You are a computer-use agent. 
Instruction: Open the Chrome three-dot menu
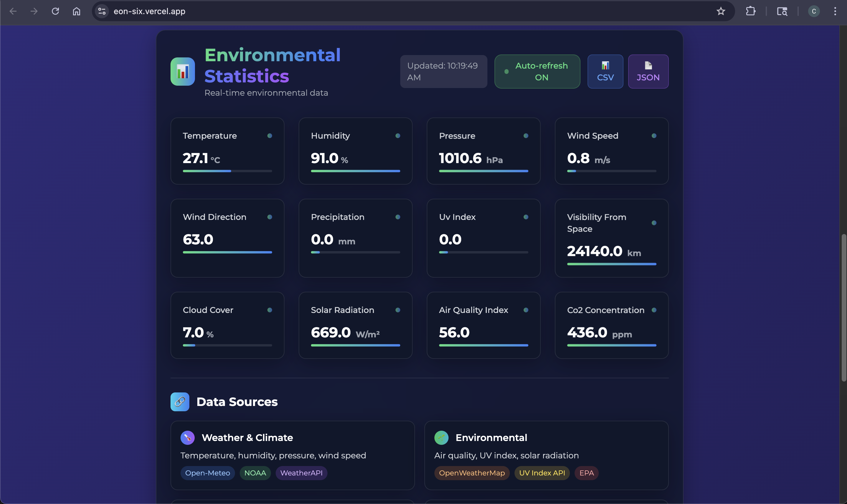pyautogui.click(x=835, y=11)
